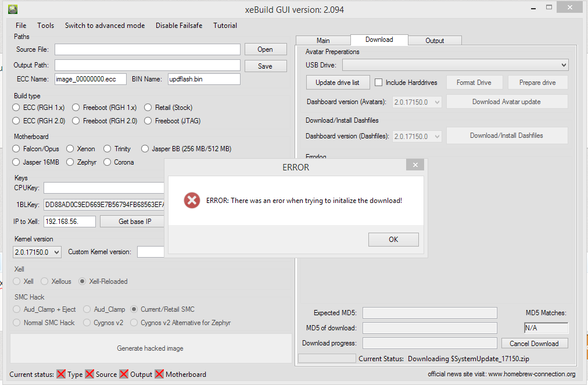The height and width of the screenshot is (385, 588).
Task: Tick the Include Harddrives checkbox
Action: click(379, 83)
